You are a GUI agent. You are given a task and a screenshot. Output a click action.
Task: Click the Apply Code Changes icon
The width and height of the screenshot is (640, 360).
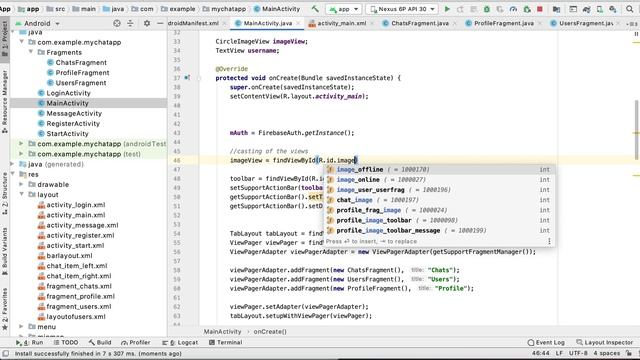473,9
